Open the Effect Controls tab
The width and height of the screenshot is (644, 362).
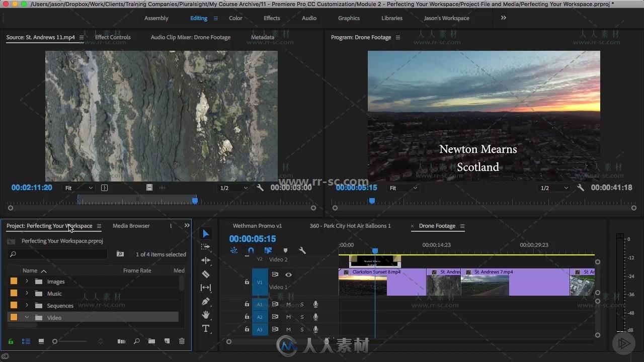point(113,37)
